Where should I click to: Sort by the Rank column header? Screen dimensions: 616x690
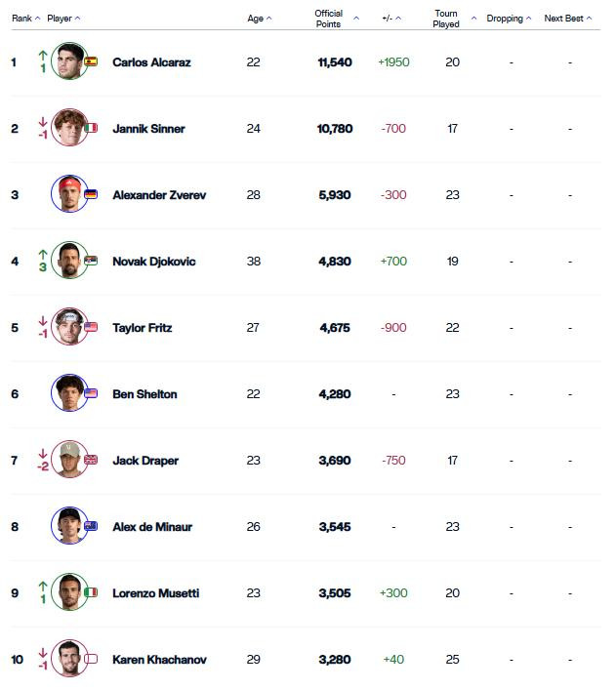coord(26,19)
